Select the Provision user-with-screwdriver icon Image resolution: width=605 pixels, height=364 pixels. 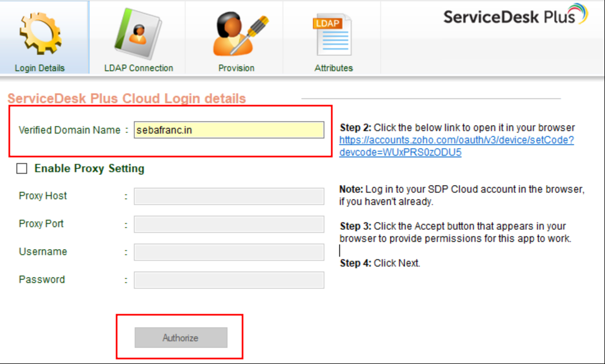pos(236,34)
